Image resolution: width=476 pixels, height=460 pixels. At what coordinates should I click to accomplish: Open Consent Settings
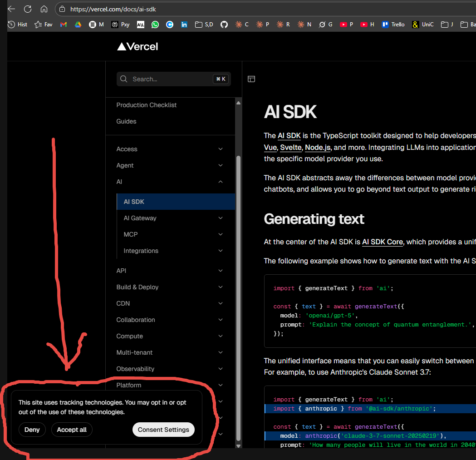coord(163,430)
